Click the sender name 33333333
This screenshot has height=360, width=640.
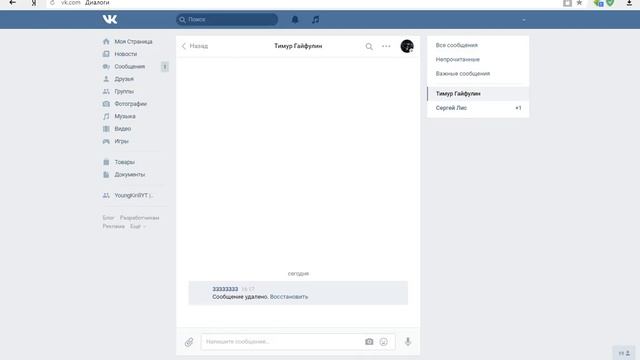tap(225, 289)
